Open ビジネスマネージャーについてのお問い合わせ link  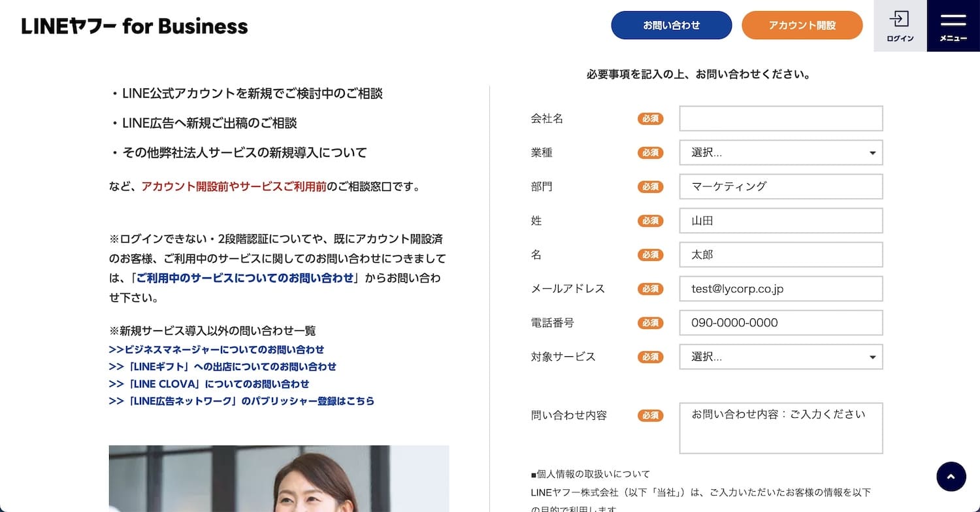[x=216, y=350]
